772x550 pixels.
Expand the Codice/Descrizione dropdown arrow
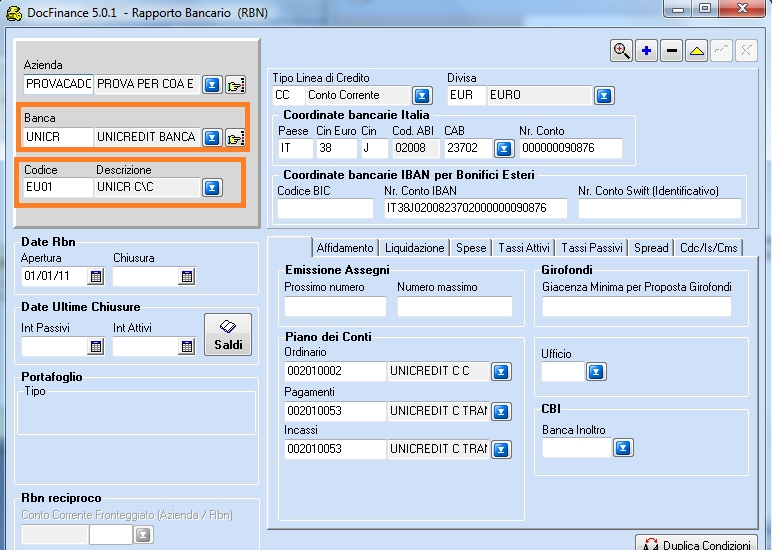pos(212,188)
